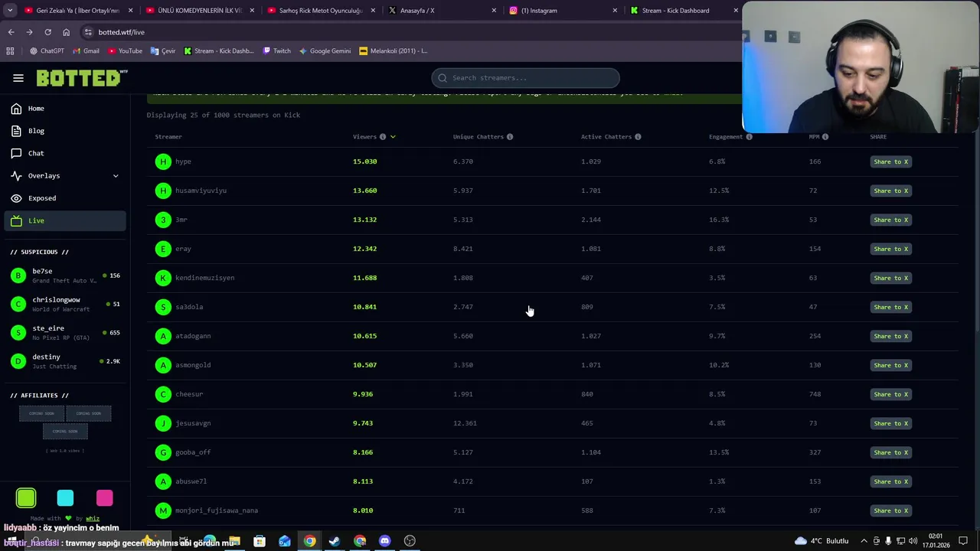Open the Blog sidebar item
Image resolution: width=980 pixels, height=551 pixels.
pos(65,131)
